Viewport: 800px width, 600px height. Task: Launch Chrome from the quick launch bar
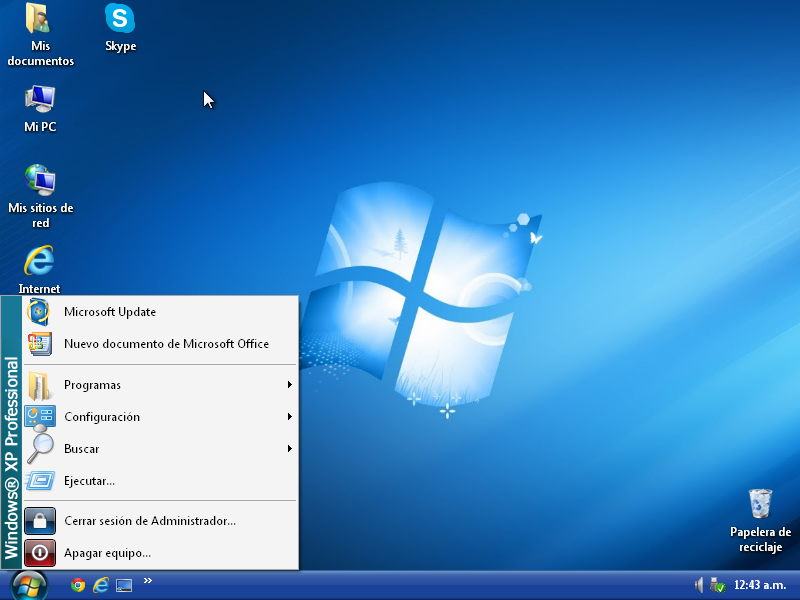[78, 585]
